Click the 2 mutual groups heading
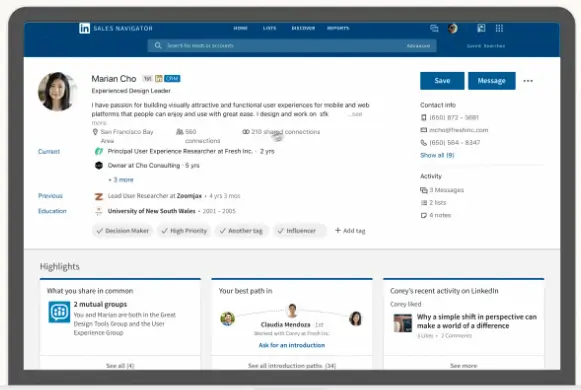 tap(100, 304)
